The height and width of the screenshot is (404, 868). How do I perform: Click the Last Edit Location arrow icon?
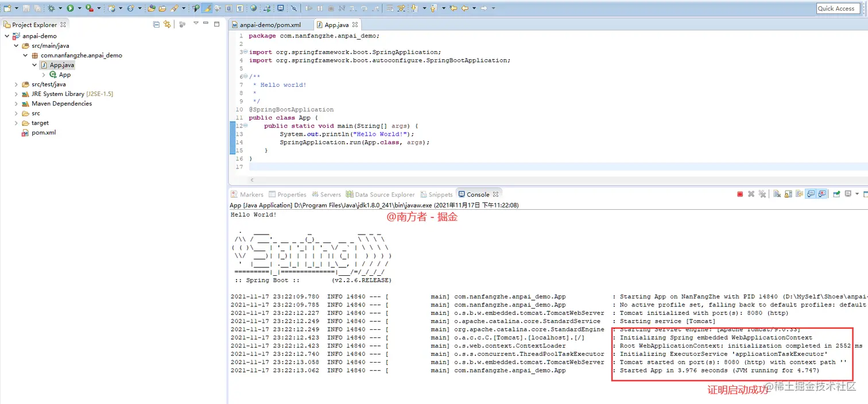click(453, 8)
